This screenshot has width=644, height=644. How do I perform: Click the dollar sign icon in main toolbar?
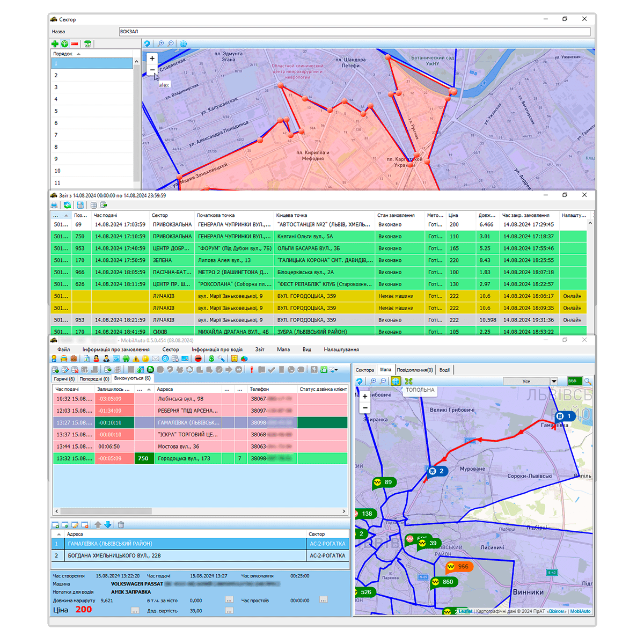(211, 358)
